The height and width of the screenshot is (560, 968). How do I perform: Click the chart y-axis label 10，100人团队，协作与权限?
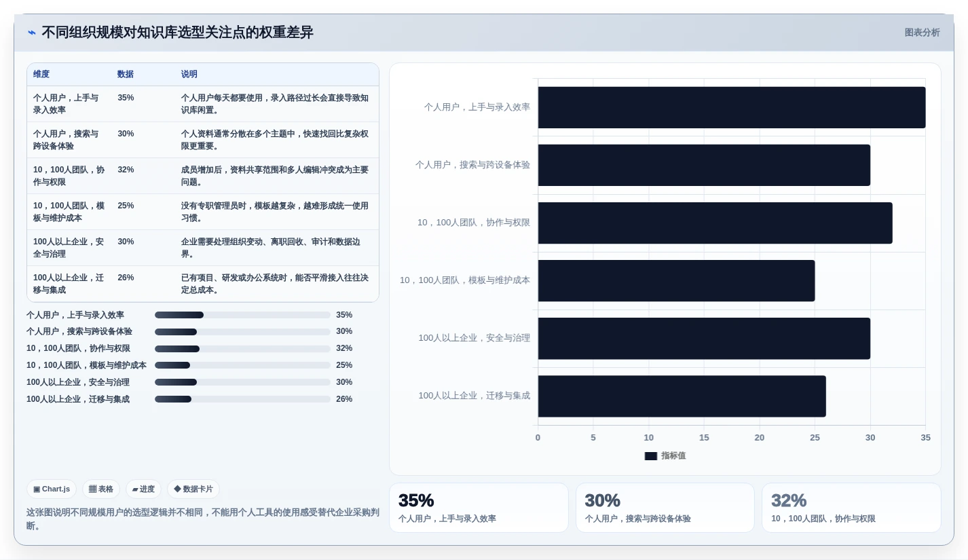click(474, 223)
